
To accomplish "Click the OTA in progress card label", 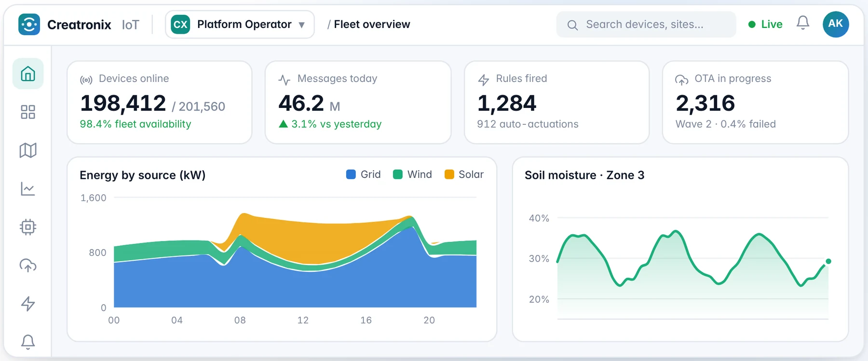I will tap(732, 79).
